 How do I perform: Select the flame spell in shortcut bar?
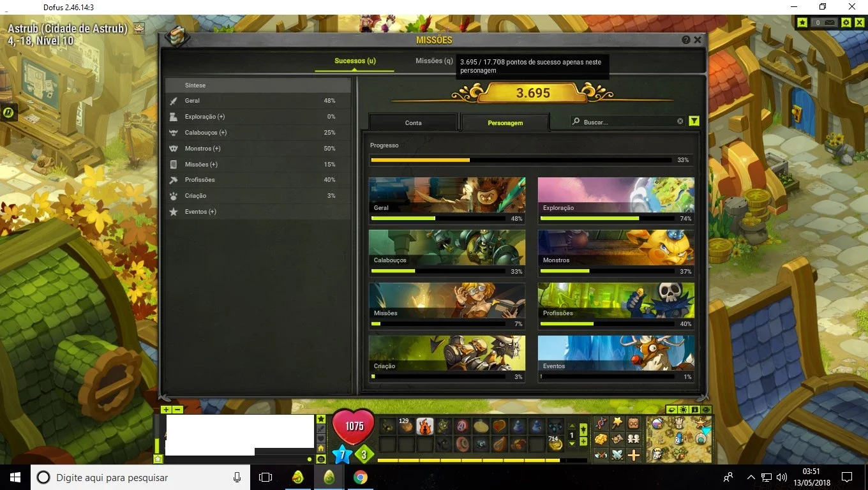click(424, 426)
